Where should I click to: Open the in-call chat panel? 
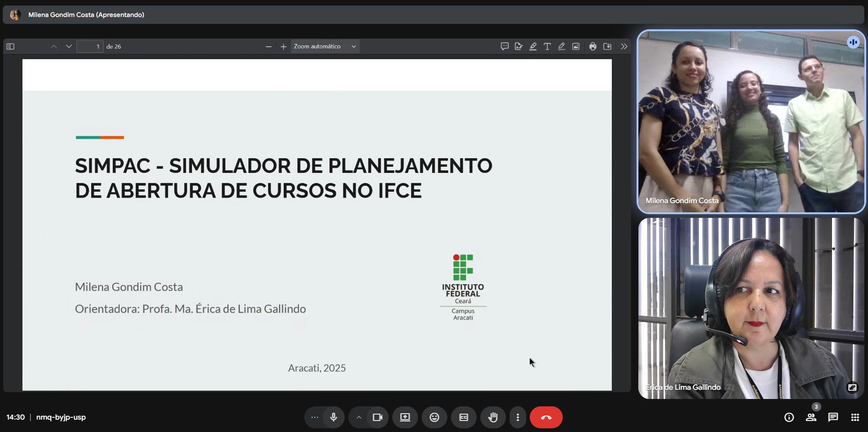pos(833,417)
